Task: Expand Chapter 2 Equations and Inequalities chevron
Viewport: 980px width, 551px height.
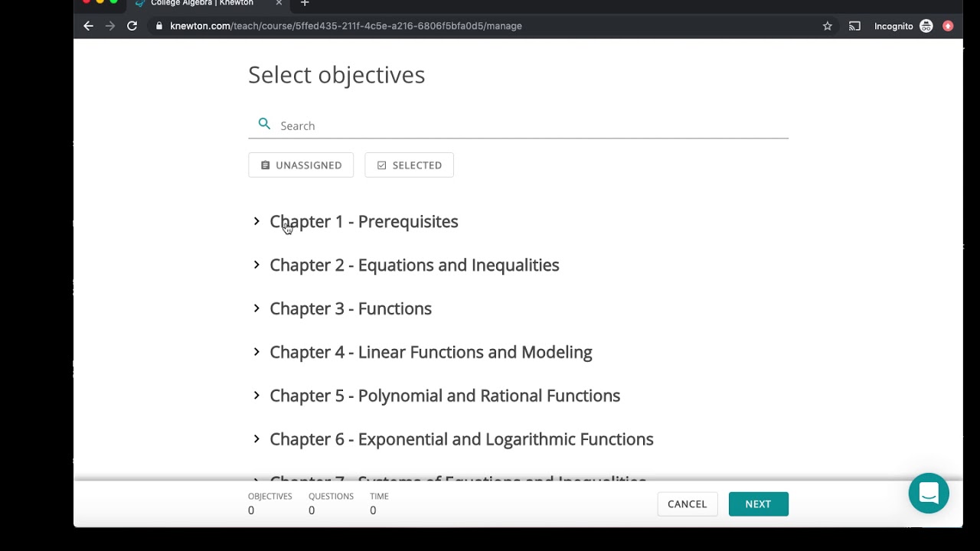Action: (x=256, y=265)
